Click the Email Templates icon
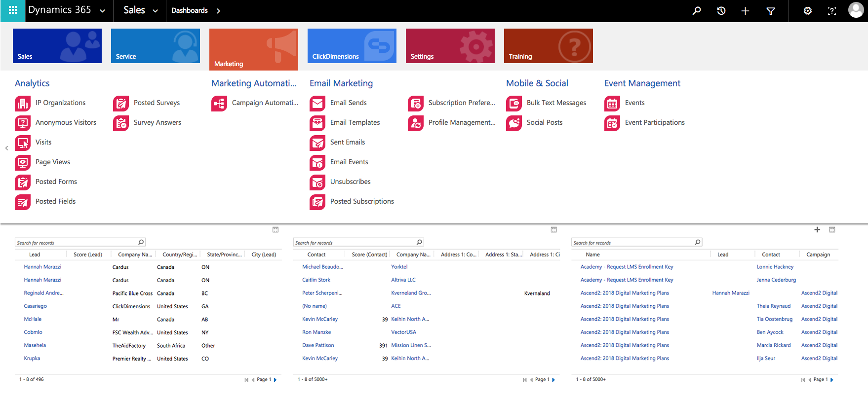 pos(317,123)
